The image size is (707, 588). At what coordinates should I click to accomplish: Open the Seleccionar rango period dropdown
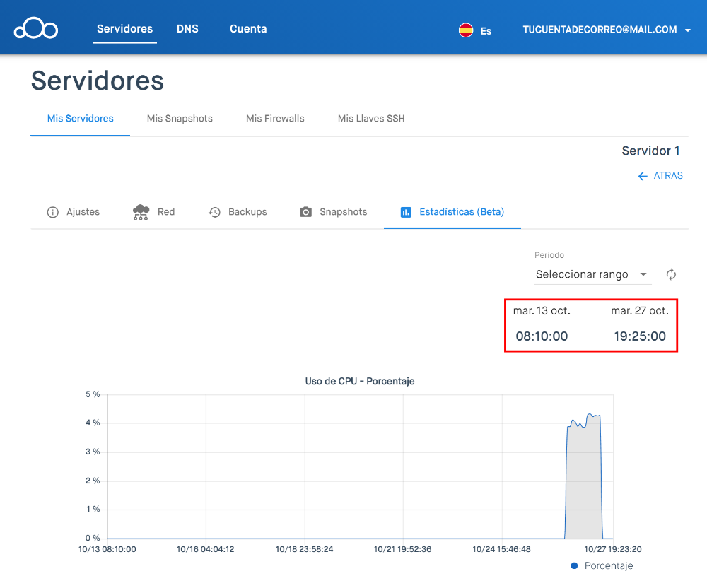pyautogui.click(x=592, y=274)
